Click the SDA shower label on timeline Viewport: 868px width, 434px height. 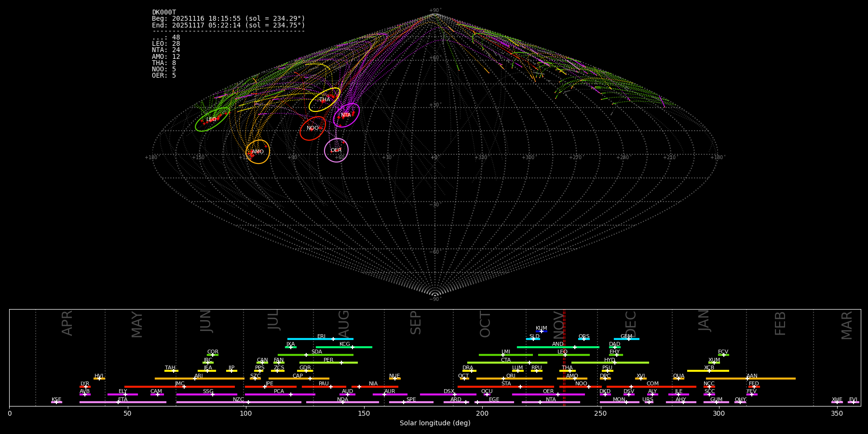(316, 352)
